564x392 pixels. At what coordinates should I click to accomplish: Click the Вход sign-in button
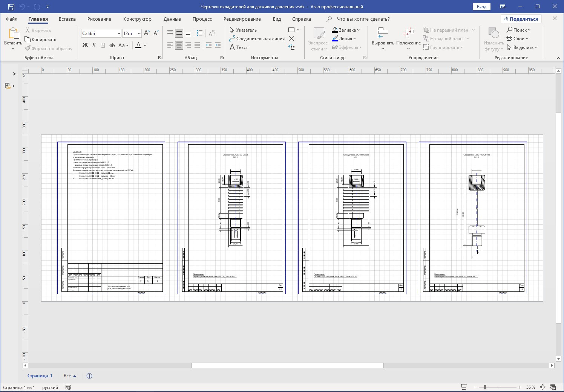(x=481, y=7)
